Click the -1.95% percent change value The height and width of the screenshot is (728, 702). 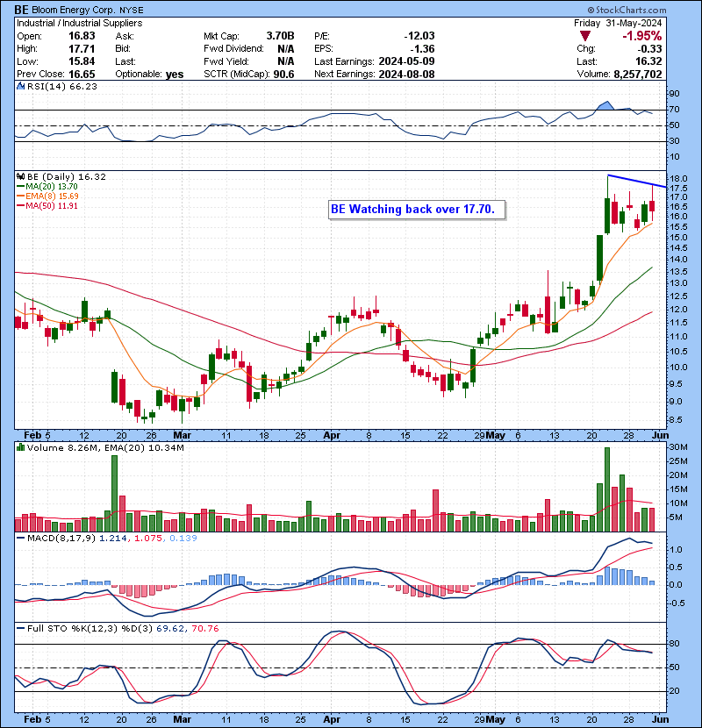tap(665, 36)
